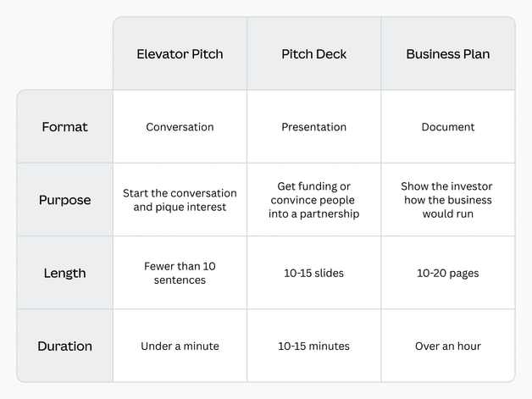Select the Format row label
The height and width of the screenshot is (399, 532).
click(x=65, y=127)
